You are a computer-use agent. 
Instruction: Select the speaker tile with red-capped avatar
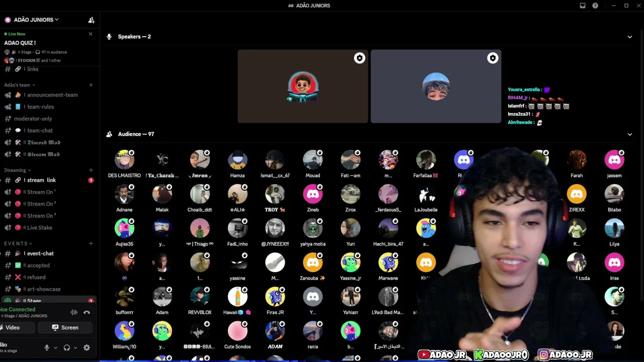303,86
